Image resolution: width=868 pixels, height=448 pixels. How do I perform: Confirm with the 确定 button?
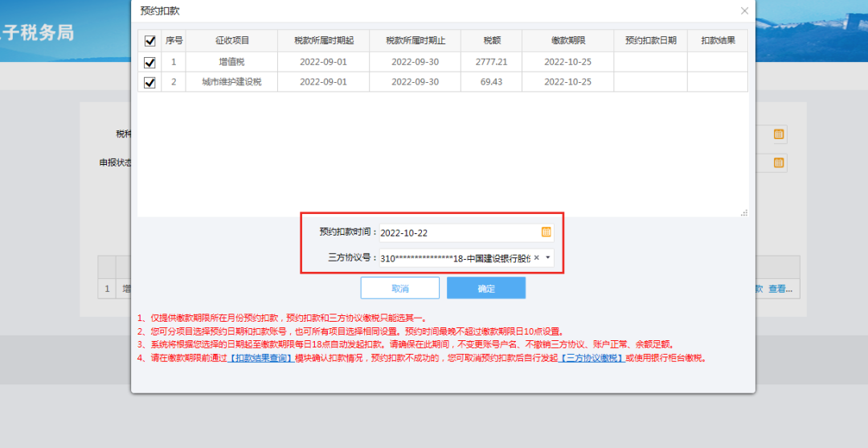coord(486,289)
